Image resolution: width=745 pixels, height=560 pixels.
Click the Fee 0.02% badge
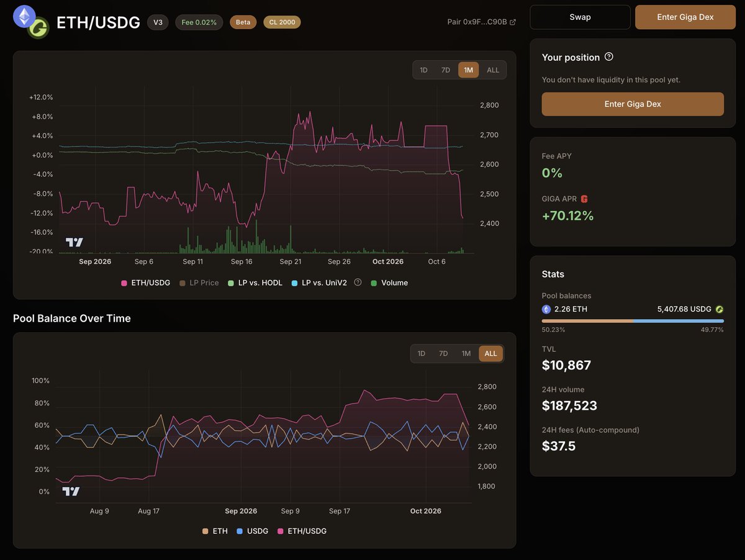[x=199, y=22]
